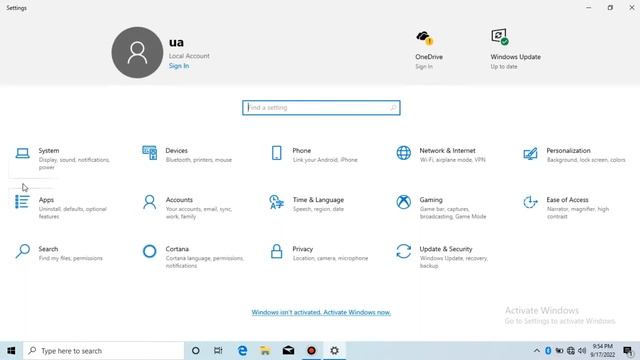Click 'Background, lock screen, colors' description

point(586,160)
